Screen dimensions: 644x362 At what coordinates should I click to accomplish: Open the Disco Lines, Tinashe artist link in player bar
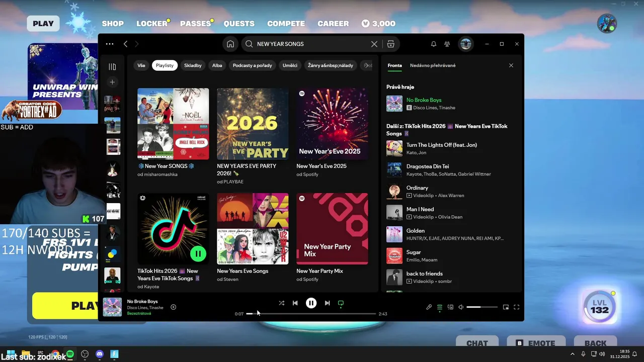(145, 308)
